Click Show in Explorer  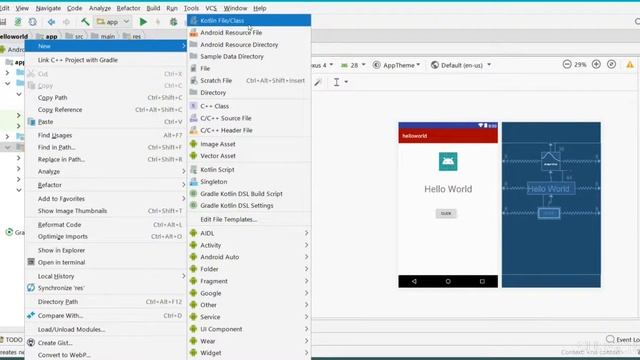tap(106, 250)
